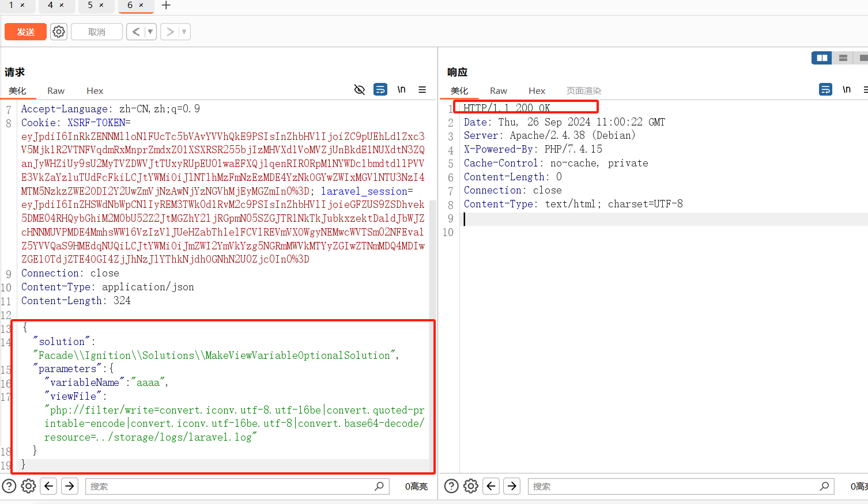Open help icon below response panel

pos(452,486)
